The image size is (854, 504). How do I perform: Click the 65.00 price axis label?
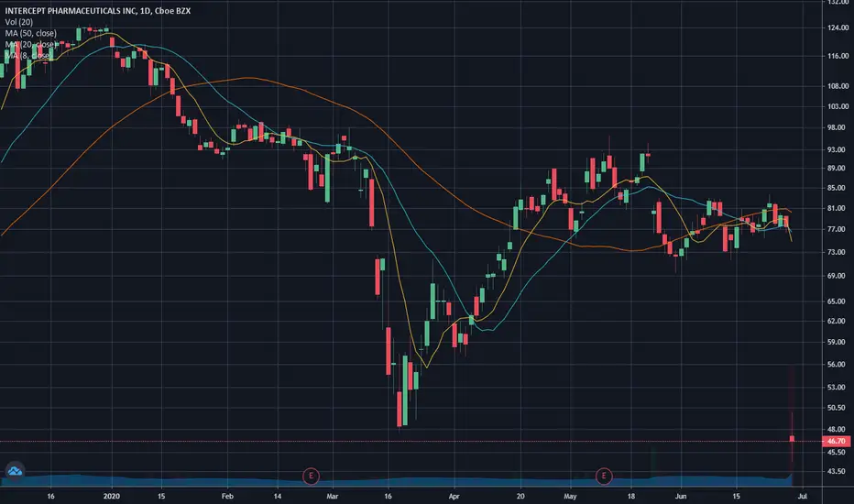[836, 301]
